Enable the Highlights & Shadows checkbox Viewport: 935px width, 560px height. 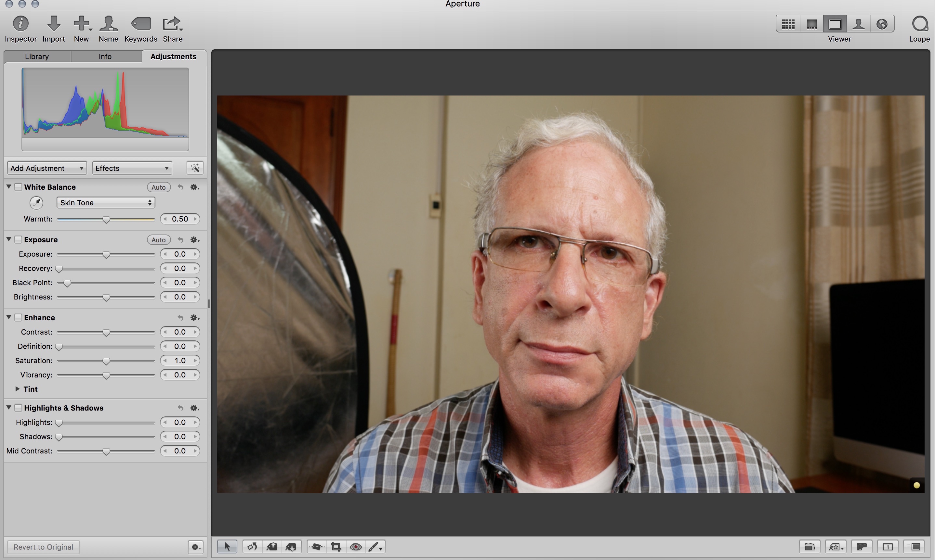[x=18, y=408]
